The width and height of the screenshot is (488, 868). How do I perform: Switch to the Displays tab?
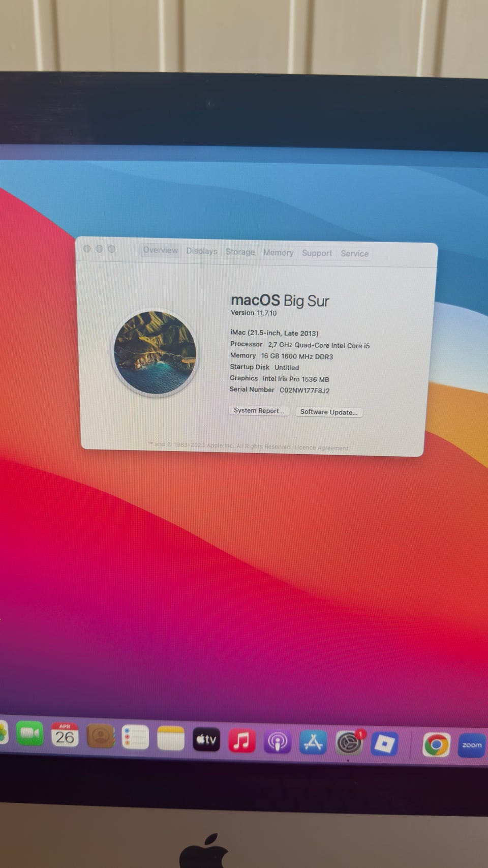tap(201, 251)
